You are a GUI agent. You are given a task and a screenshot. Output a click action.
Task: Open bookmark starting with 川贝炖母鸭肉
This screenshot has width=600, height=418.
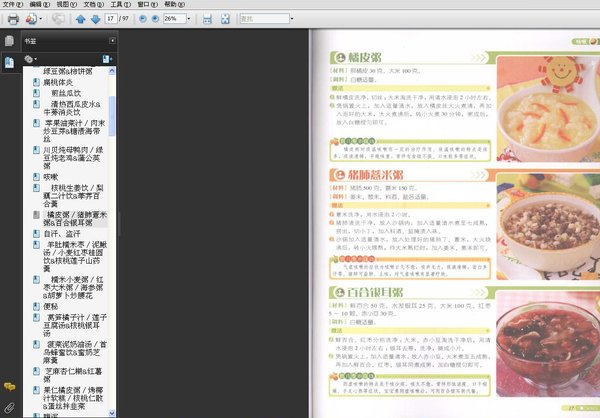point(73,158)
